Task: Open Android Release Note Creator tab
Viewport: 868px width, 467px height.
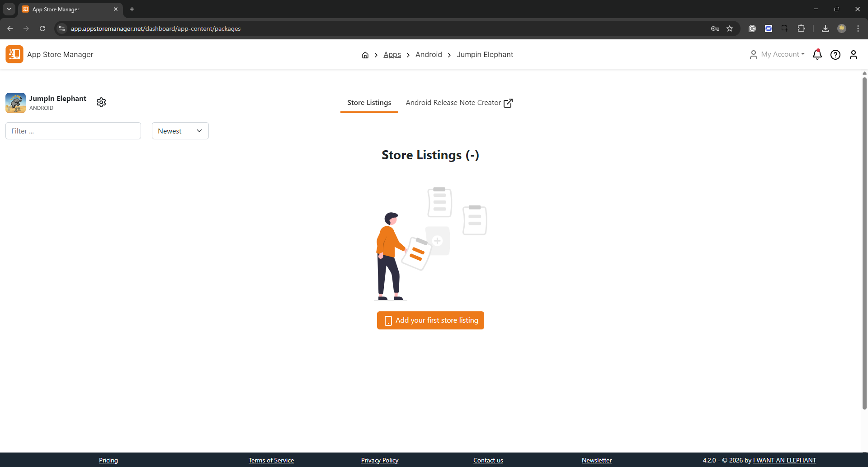Action: (x=459, y=103)
